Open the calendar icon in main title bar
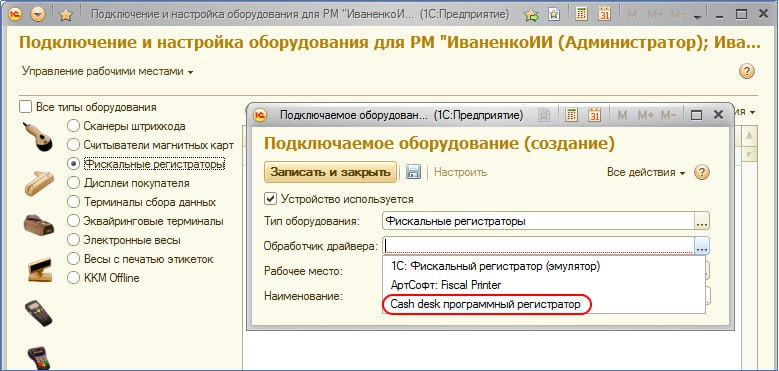The image size is (779, 371). coord(604,15)
